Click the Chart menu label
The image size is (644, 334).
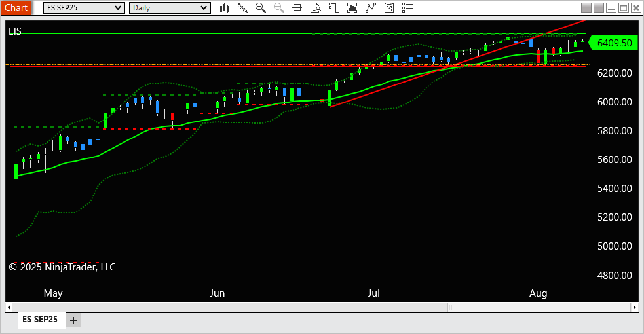click(x=16, y=8)
